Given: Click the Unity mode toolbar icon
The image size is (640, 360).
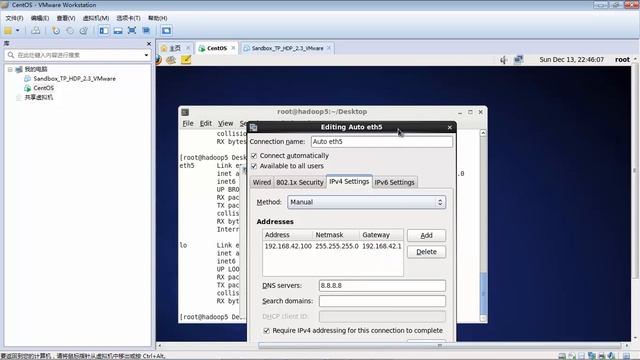Looking at the screenshot, I should click(x=146, y=31).
